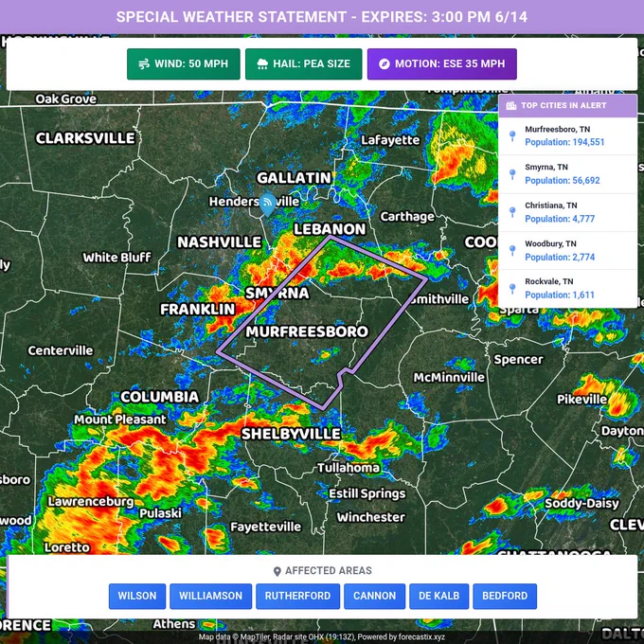Click the Soddy-Daisy map label
This screenshot has height=644, width=644.
tap(581, 504)
